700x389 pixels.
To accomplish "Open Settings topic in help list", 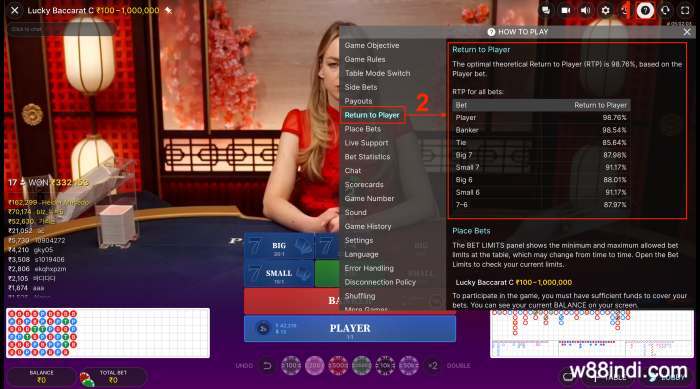I will pyautogui.click(x=358, y=240).
